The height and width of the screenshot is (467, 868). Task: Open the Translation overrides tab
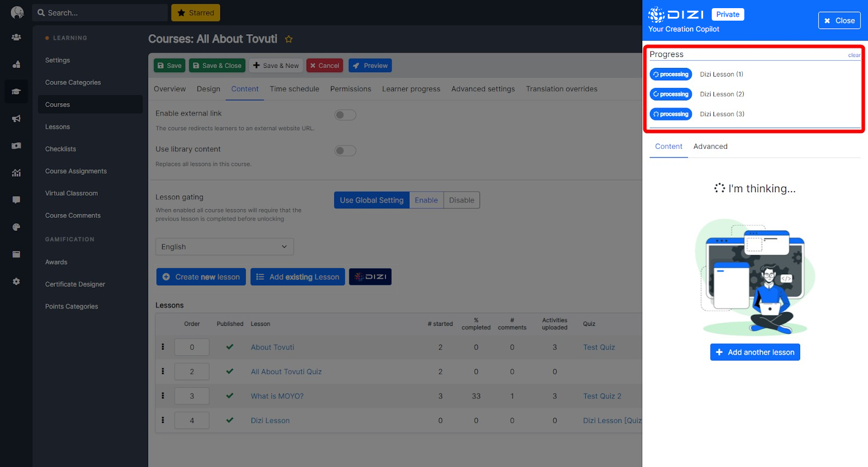[x=561, y=89]
